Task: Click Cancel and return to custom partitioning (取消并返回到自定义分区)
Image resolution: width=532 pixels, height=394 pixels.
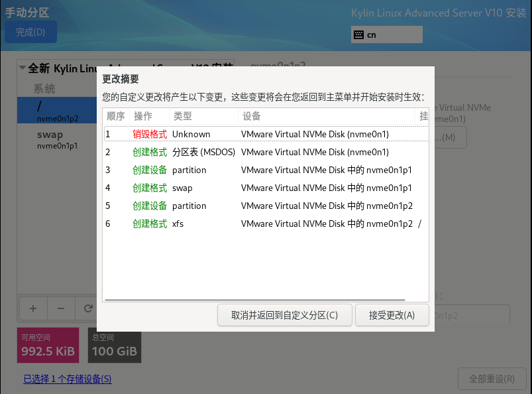Action: [284, 315]
